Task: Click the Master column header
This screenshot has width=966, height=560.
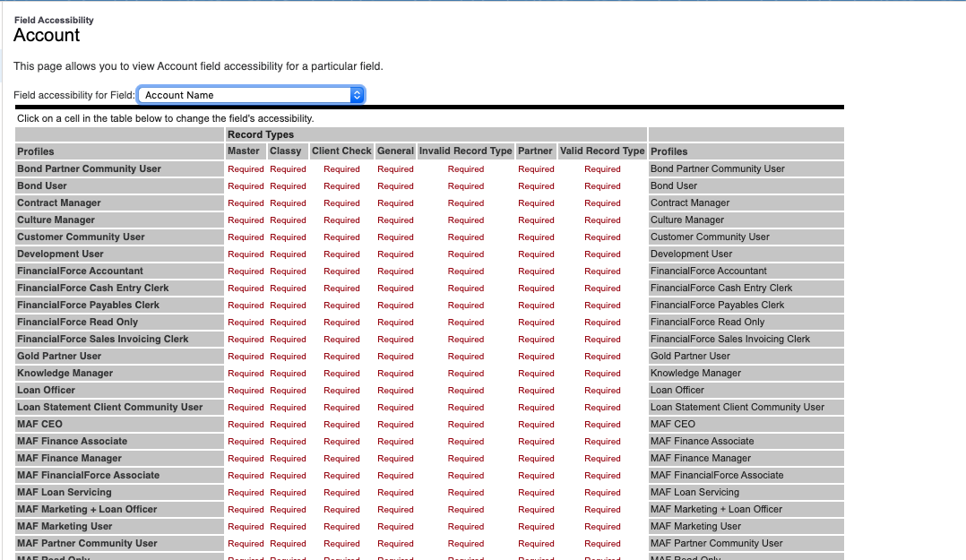Action: pyautogui.click(x=244, y=151)
